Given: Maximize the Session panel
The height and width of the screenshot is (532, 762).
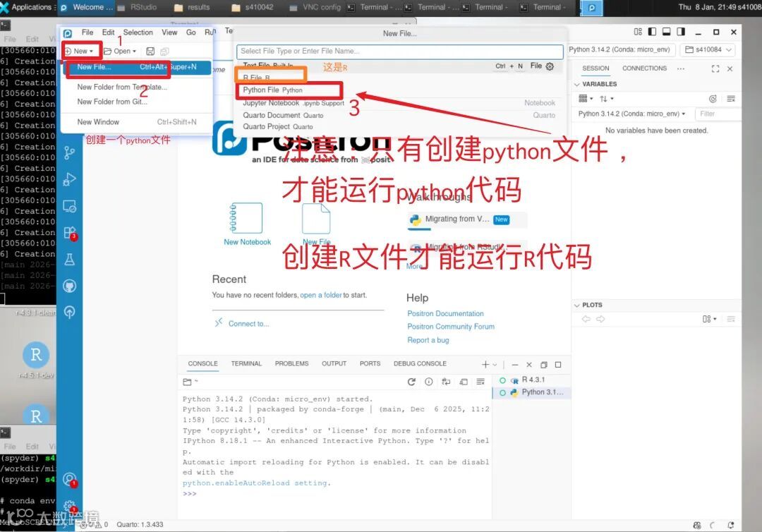Looking at the screenshot, I should (715, 68).
